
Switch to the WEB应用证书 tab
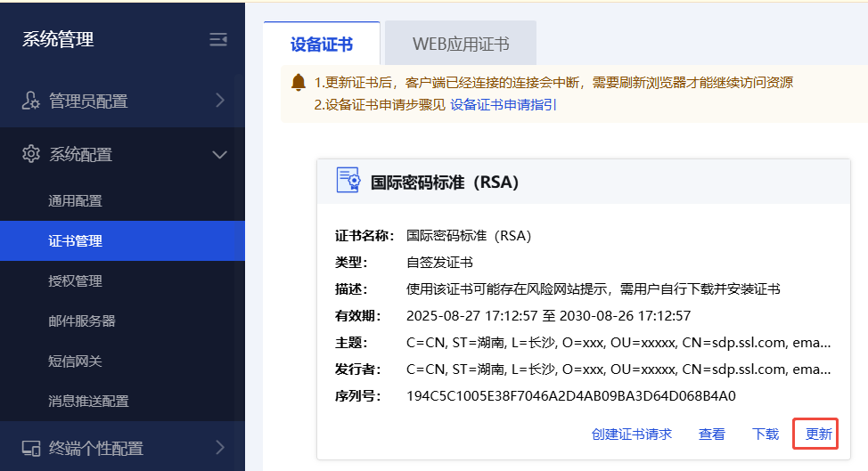tap(460, 45)
